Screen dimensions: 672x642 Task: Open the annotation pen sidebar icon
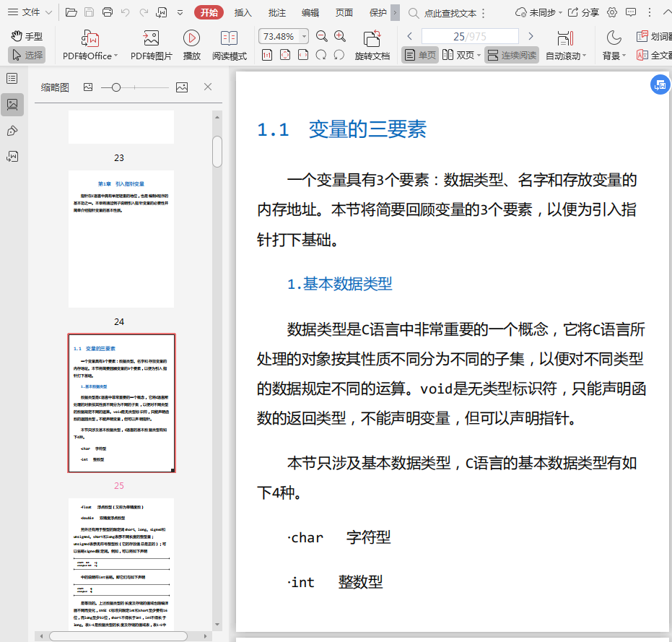pyautogui.click(x=12, y=130)
